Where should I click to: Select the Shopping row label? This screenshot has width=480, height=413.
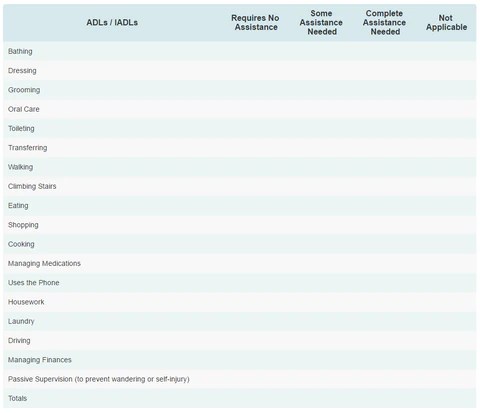[23, 225]
